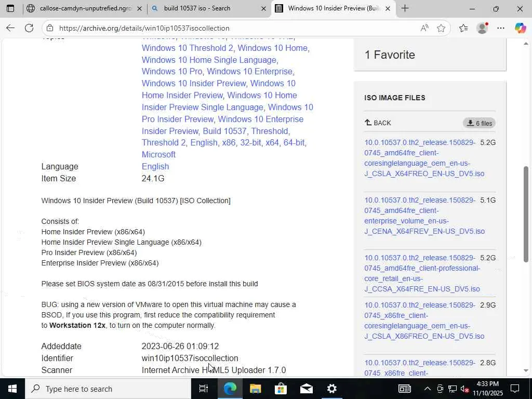The image size is (532, 399).
Task: Download the CENA_X64FREV enterprise ISO file
Action: tap(424, 216)
